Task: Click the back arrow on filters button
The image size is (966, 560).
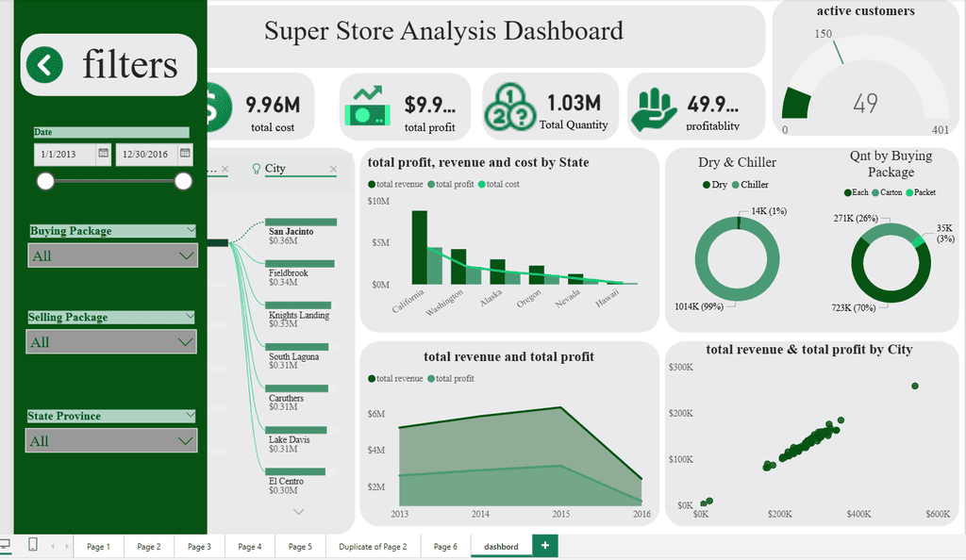Action: tap(45, 65)
